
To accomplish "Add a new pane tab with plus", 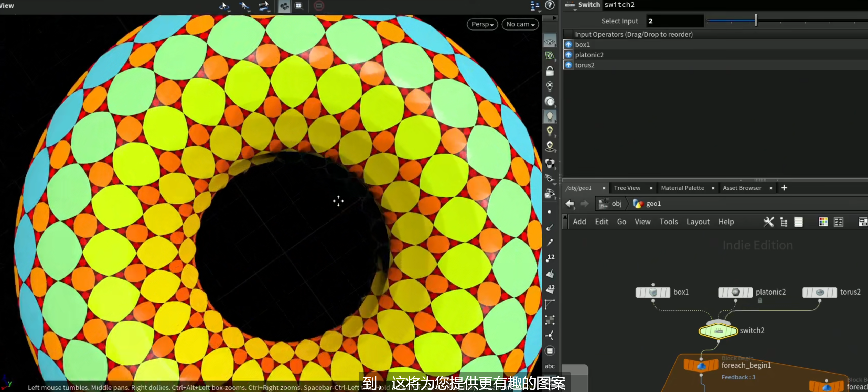I will click(784, 188).
